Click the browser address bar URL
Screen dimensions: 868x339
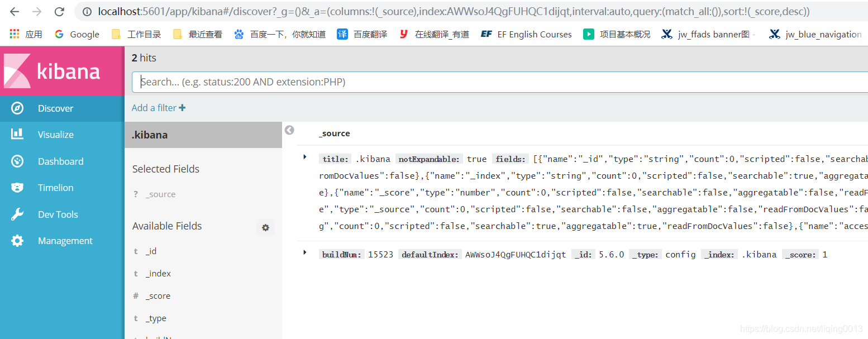[x=454, y=12]
